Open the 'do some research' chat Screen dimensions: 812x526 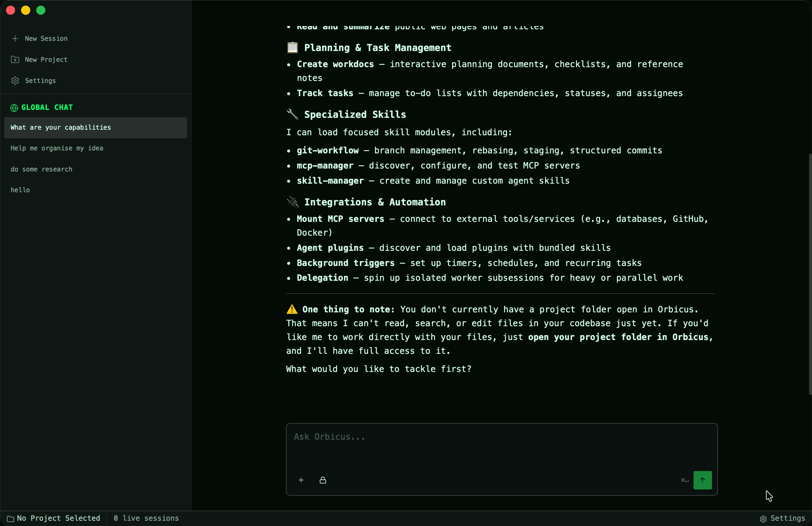(x=95, y=169)
